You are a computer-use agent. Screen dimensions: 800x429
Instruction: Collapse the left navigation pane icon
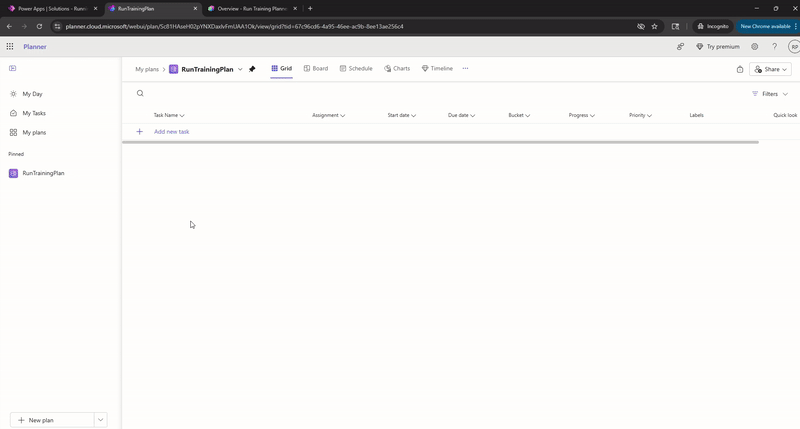pos(13,68)
